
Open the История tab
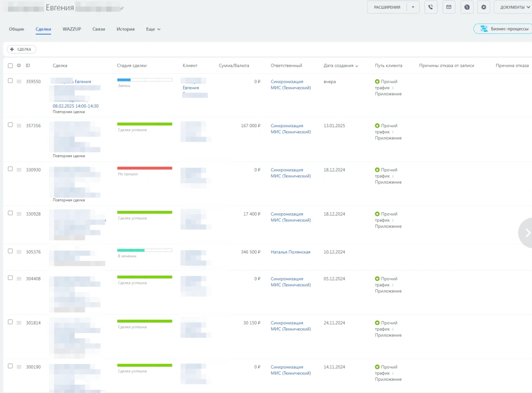point(126,29)
